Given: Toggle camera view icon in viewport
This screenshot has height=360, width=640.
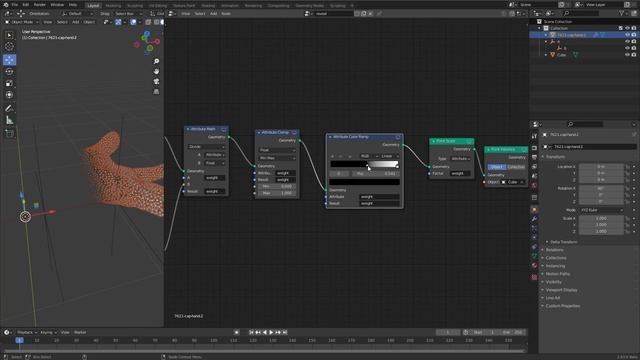Looking at the screenshot, I should (x=156, y=82).
